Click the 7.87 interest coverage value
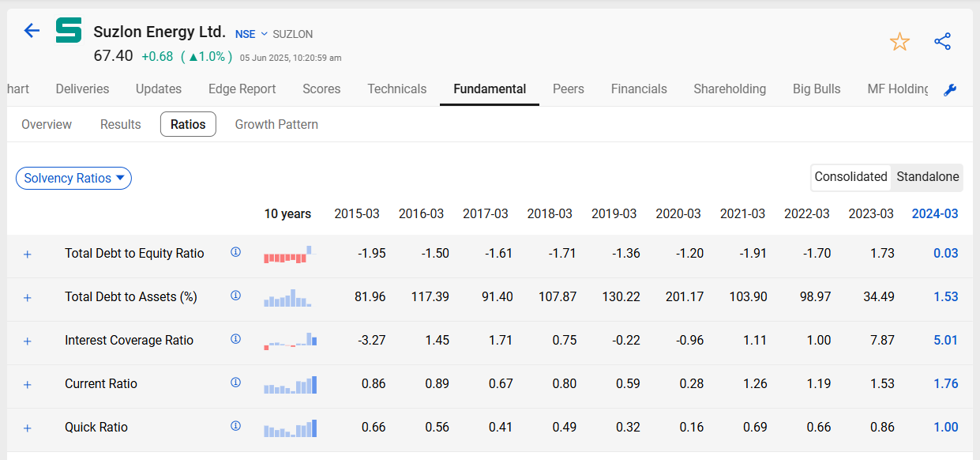This screenshot has height=460, width=980. tap(881, 341)
